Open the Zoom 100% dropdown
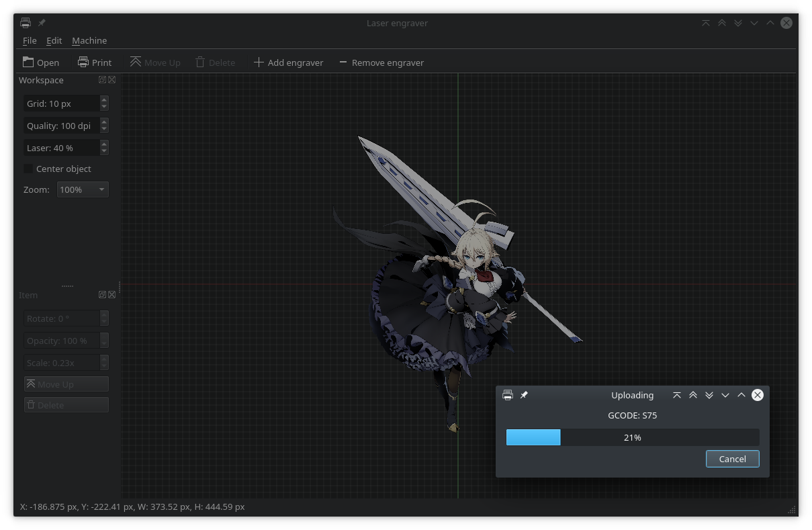This screenshot has width=812, height=530. [x=83, y=189]
